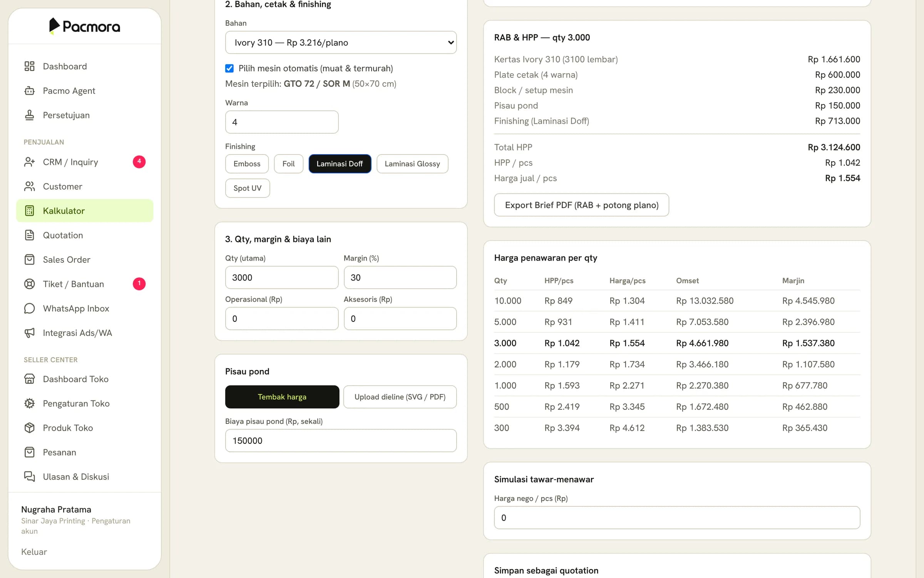The height and width of the screenshot is (578, 924).
Task: Click the WhatsApp Inbox chat bubble icon
Action: point(29,308)
